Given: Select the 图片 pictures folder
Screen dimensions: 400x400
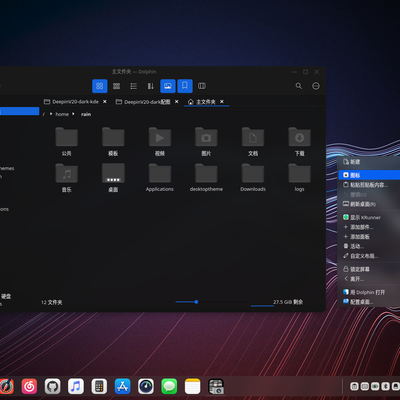Looking at the screenshot, I should click(206, 141).
